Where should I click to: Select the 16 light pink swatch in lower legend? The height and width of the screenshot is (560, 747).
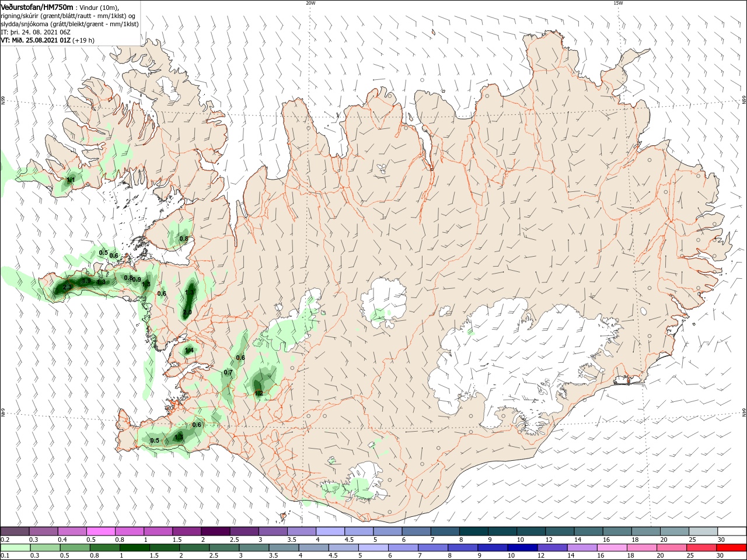pyautogui.click(x=611, y=548)
